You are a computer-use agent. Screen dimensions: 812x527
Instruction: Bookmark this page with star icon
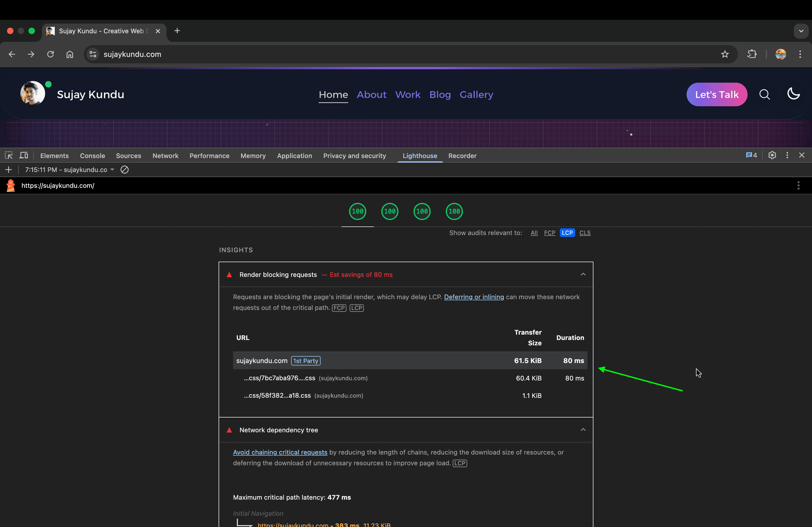click(725, 54)
